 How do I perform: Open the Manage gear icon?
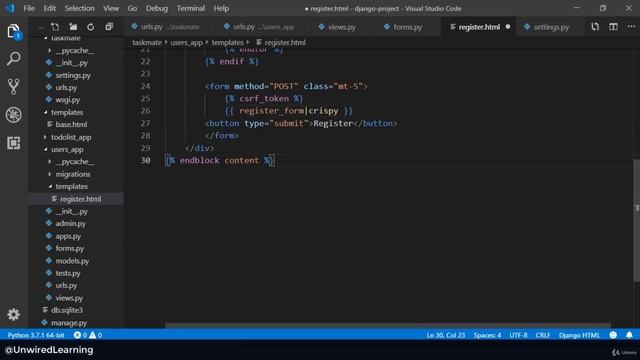13,314
